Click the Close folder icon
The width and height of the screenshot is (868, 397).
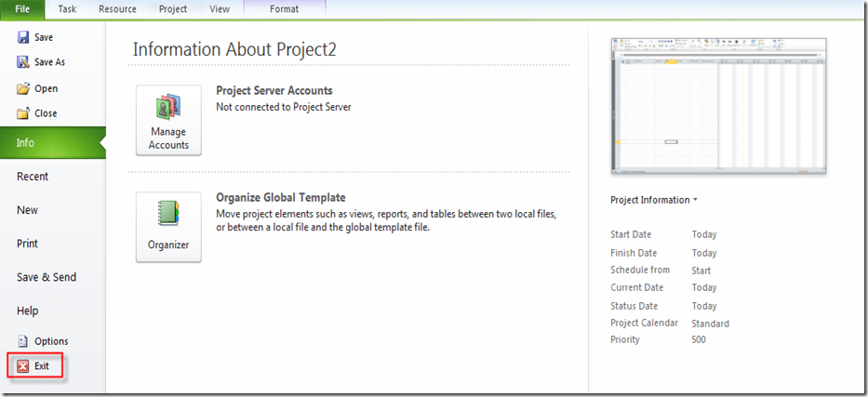click(x=23, y=113)
